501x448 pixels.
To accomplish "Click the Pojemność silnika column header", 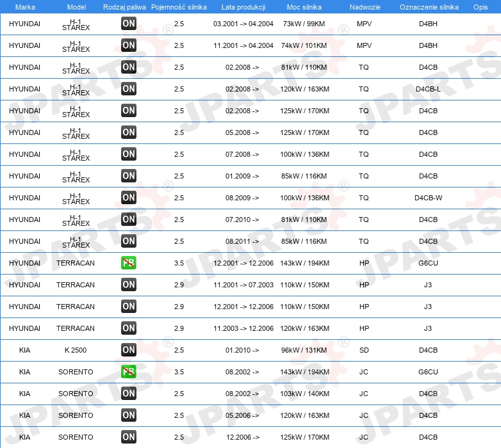I will (x=179, y=7).
